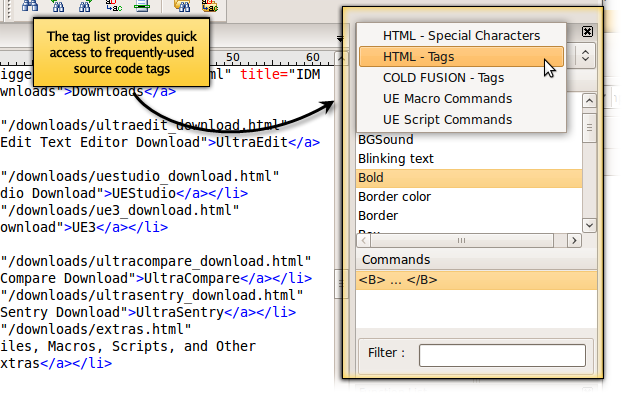Select UE Macro Commands entry
The image size is (624, 394).
[x=461, y=99]
